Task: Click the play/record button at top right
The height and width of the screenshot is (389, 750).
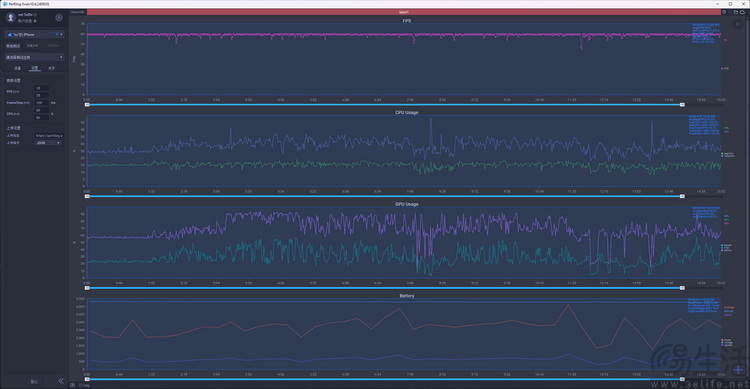Action: pyautogui.click(x=738, y=23)
